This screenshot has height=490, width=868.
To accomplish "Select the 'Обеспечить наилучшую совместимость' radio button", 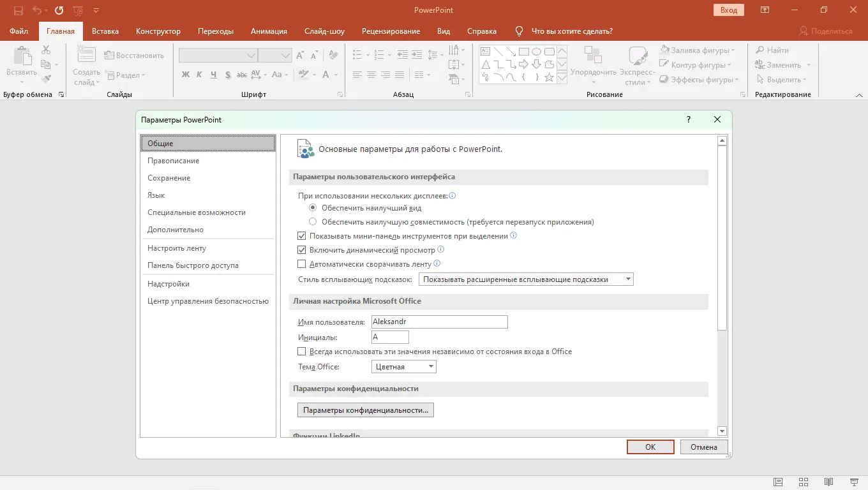I will tap(313, 222).
